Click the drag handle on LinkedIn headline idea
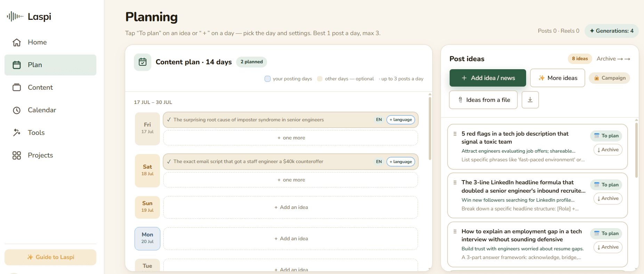The image size is (644, 274). [455, 183]
